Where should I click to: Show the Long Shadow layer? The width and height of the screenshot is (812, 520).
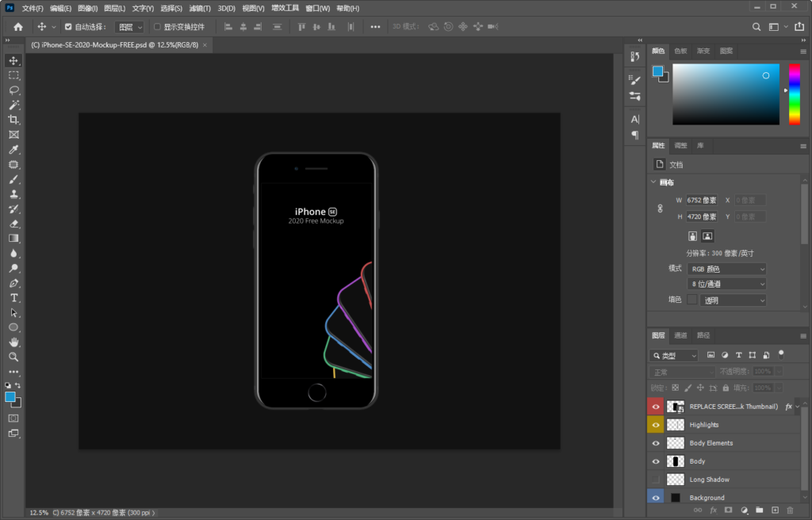point(656,480)
